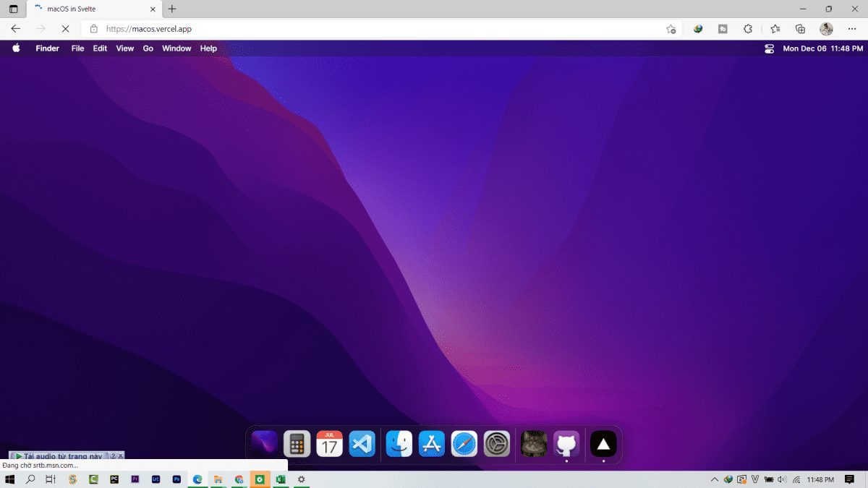Viewport: 868px width, 488px height.
Task: Open the Window menu
Action: pos(176,48)
